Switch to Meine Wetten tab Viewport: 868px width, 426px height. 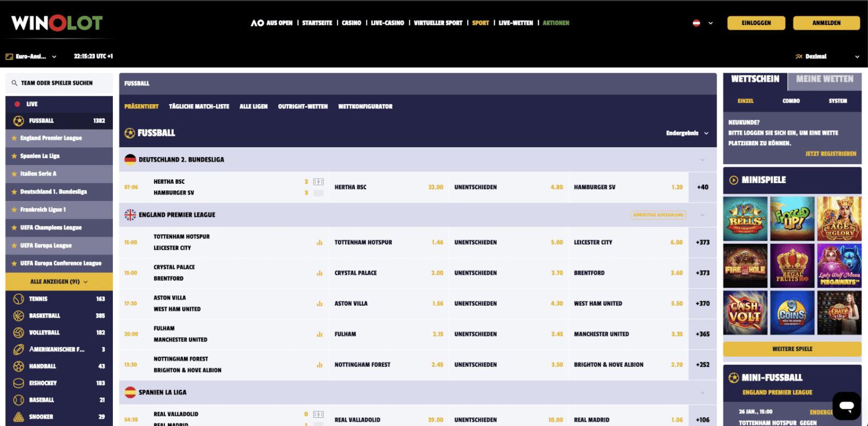tap(825, 79)
